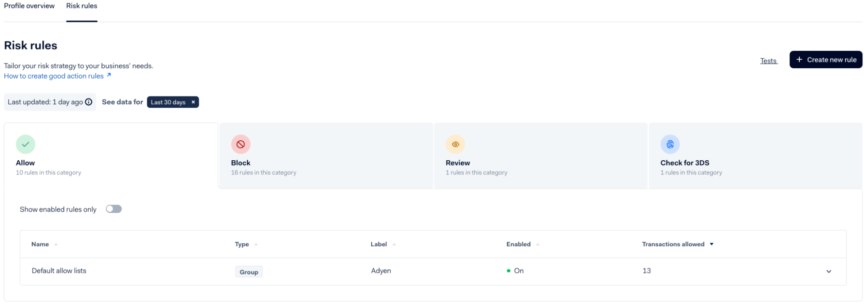868x304 pixels.
Task: Click the red Block prohibited icon
Action: click(241, 144)
